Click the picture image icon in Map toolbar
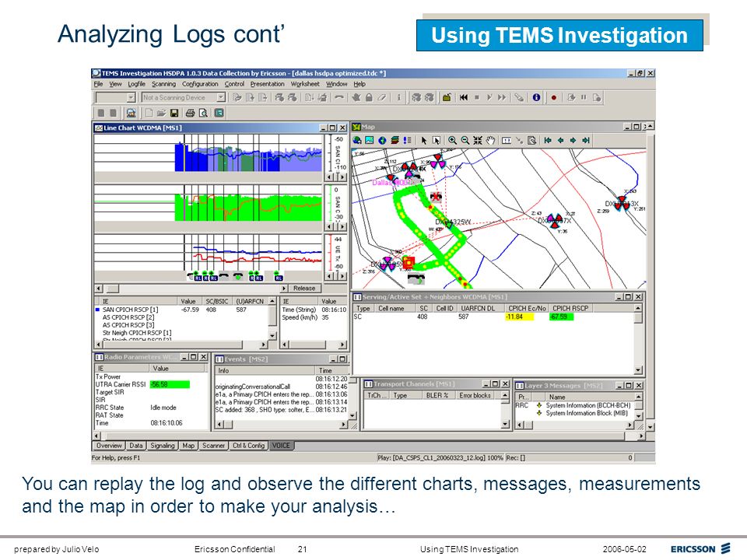The width and height of the screenshot is (747, 560). (x=369, y=141)
